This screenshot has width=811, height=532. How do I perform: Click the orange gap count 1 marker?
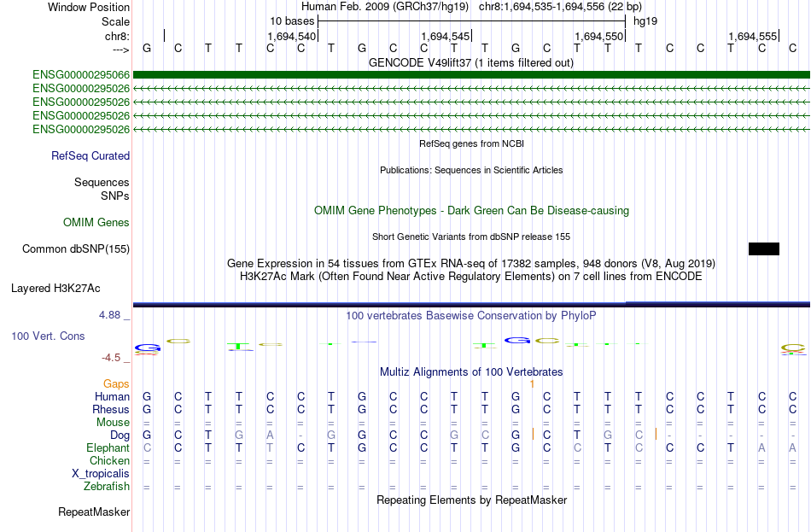[532, 384]
